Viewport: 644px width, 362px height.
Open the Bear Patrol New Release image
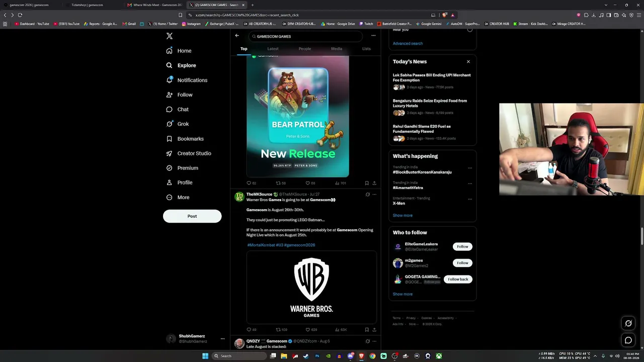298,116
